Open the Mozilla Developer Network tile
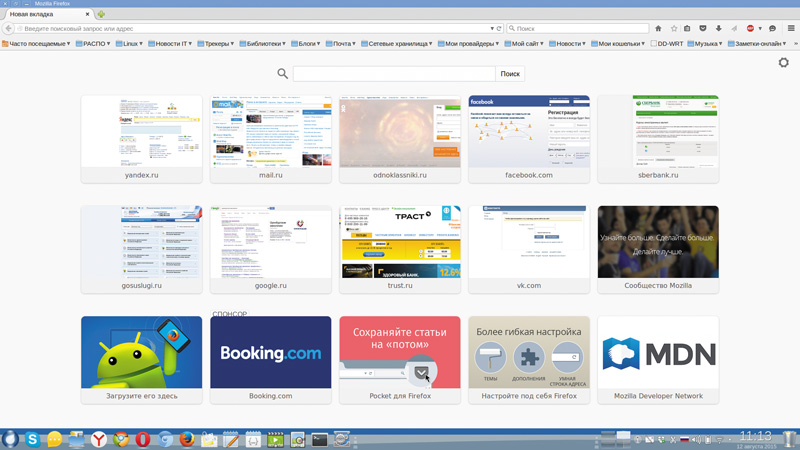 [x=658, y=360]
